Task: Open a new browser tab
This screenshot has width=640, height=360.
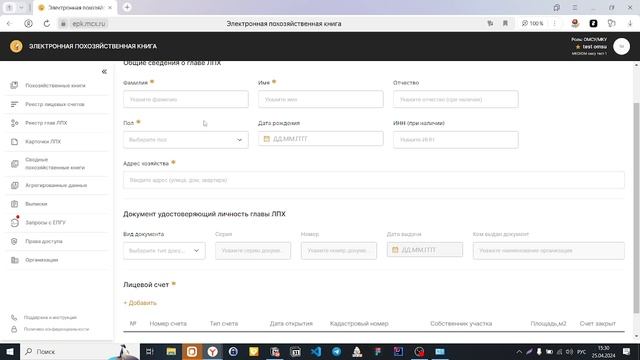Action: tap(127, 7)
